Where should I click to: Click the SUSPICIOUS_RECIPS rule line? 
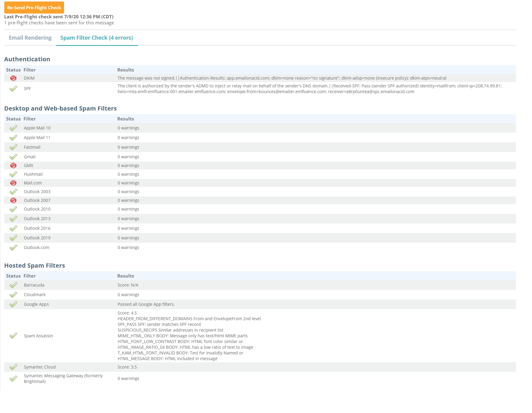coord(170,330)
